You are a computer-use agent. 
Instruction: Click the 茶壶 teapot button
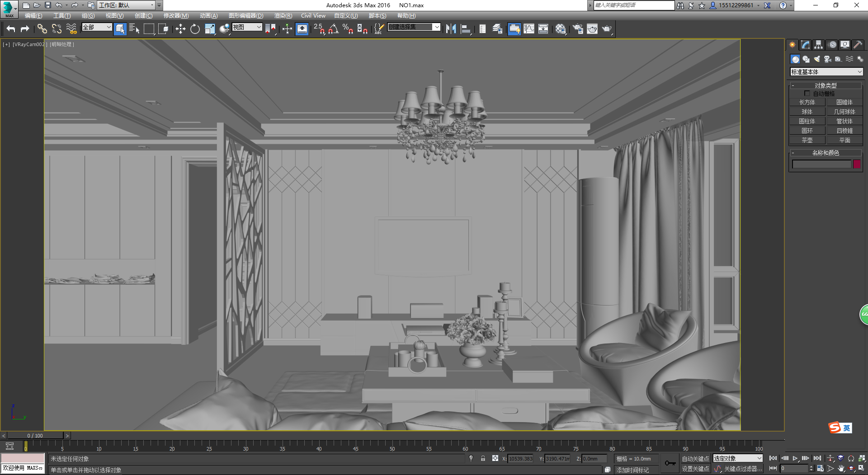(807, 140)
